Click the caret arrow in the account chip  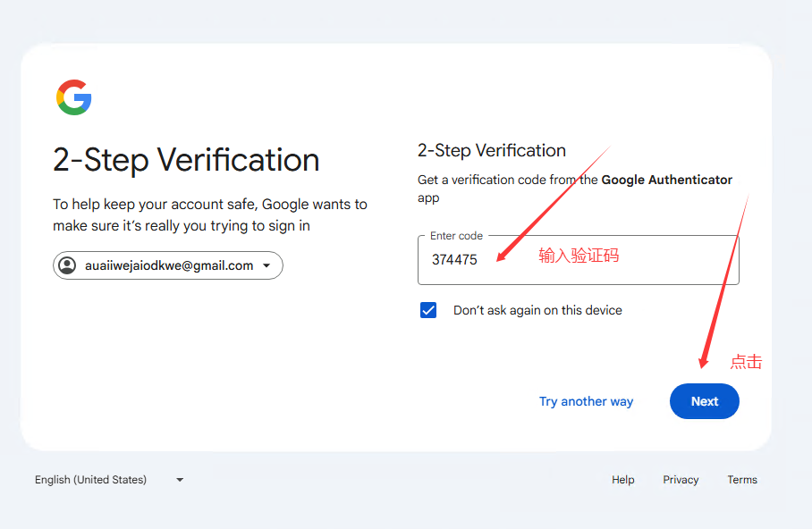pos(266,265)
